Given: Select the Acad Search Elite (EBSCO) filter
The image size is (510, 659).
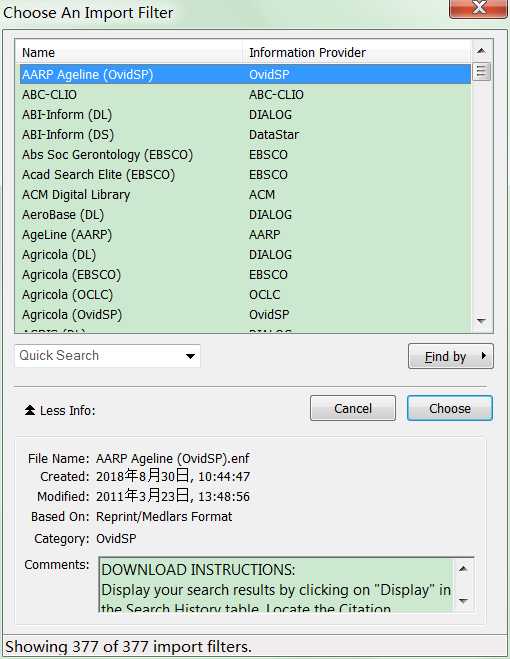Looking at the screenshot, I should 245,174.
